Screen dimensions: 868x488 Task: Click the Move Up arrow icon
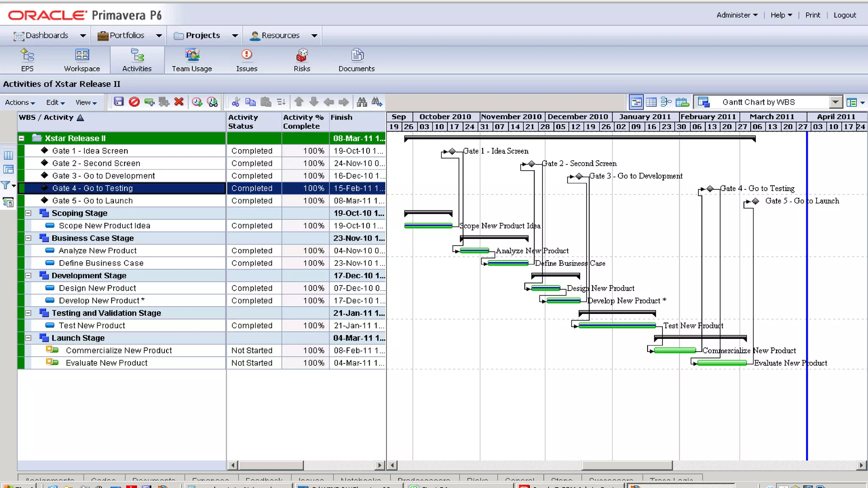(x=299, y=102)
